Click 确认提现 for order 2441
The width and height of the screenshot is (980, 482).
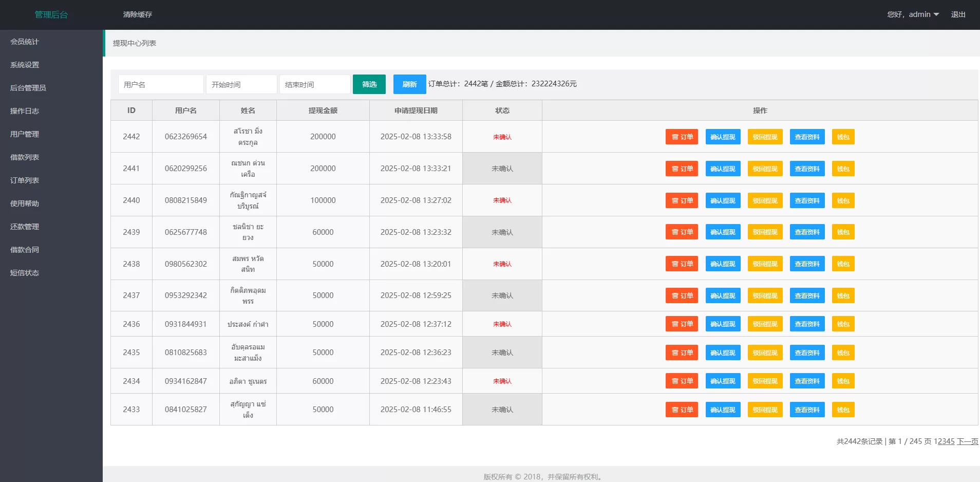(x=723, y=169)
